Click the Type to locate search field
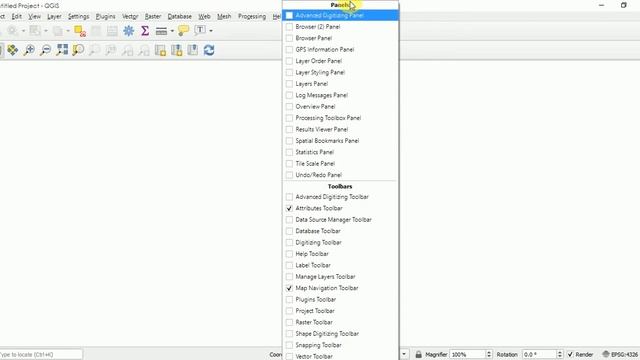Screen dimensions: 640x360 [40, 354]
